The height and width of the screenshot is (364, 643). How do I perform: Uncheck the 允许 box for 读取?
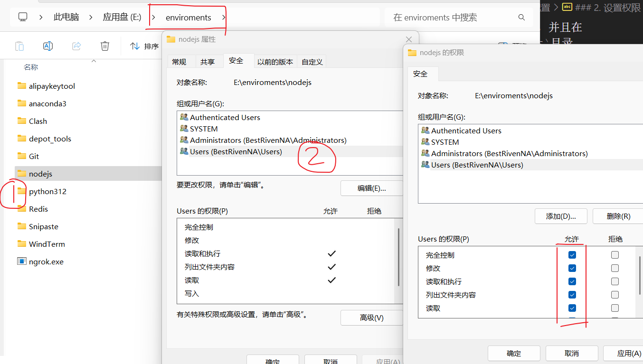572,308
